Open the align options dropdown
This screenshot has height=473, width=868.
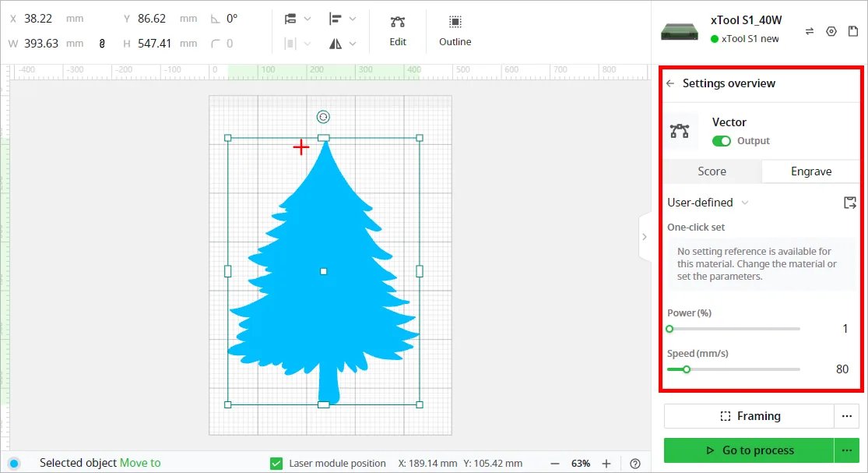(x=342, y=19)
